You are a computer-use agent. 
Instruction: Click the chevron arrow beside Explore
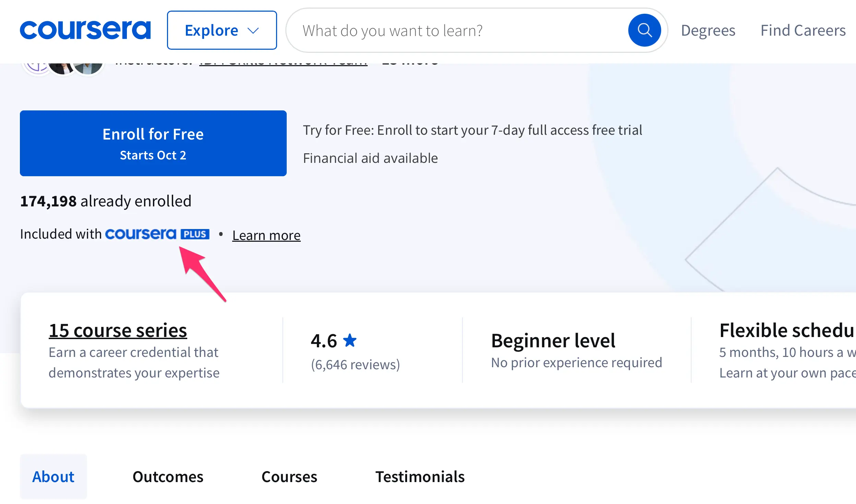click(x=253, y=31)
